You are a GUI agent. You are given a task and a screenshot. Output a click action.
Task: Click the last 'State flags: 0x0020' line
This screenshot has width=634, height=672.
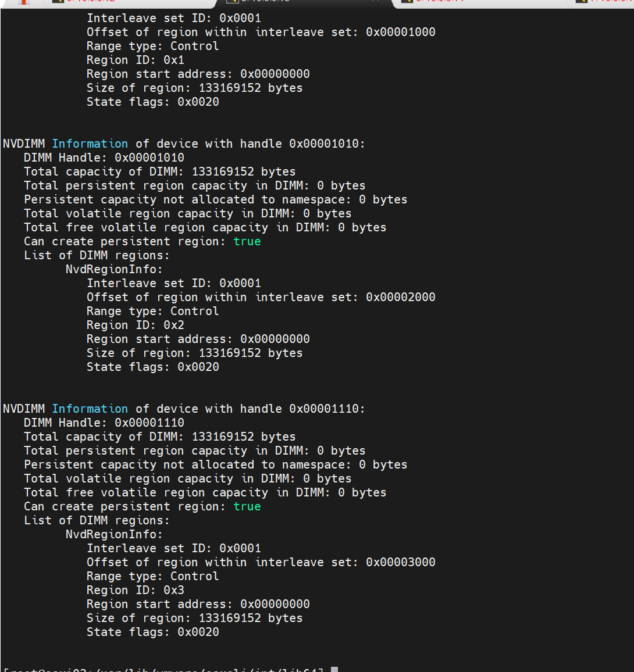(153, 632)
